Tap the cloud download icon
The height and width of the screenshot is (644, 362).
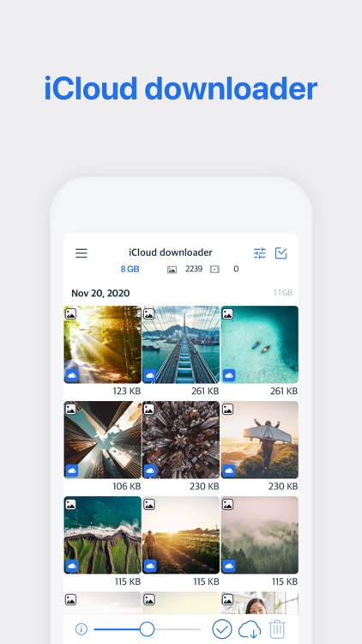click(250, 629)
